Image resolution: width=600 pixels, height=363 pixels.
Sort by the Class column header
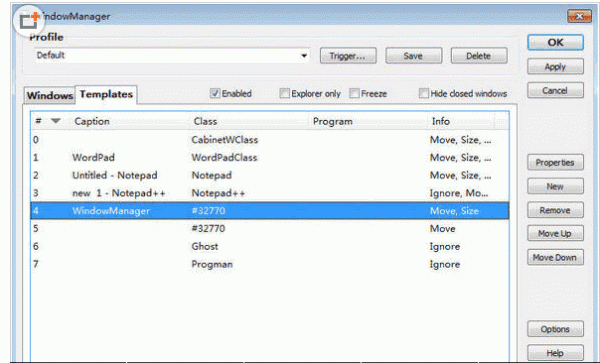pos(249,121)
